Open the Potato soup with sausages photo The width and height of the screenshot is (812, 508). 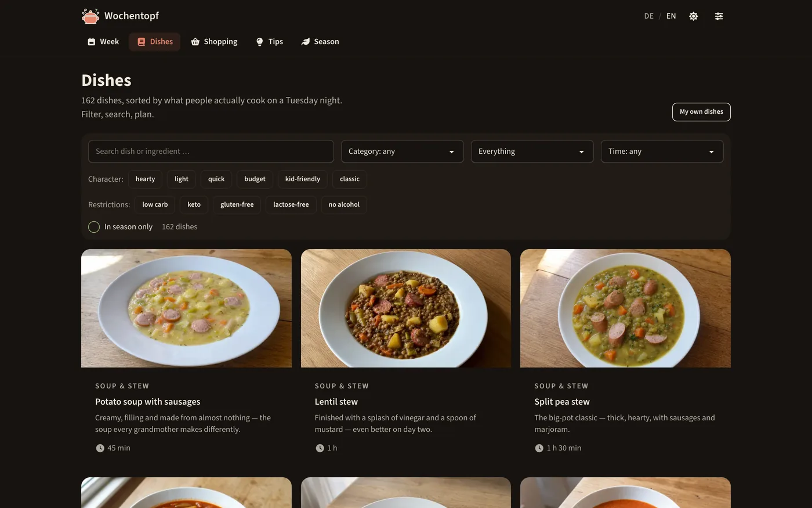(x=186, y=308)
